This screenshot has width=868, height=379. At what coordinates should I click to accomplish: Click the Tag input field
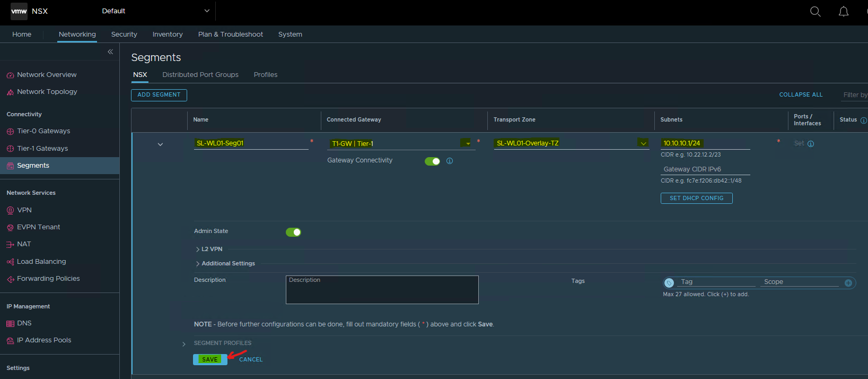[717, 282]
